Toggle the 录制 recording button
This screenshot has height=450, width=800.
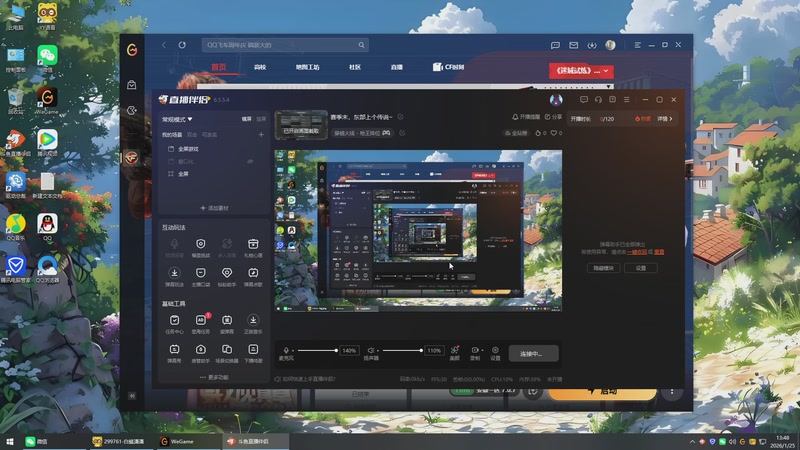[474, 350]
